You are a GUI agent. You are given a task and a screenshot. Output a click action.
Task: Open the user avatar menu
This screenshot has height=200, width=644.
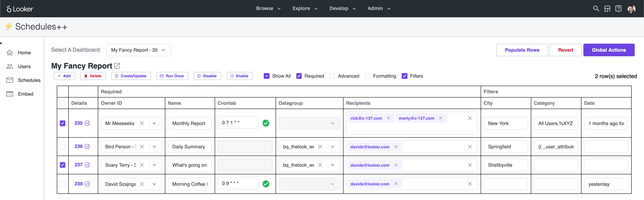coord(631,9)
